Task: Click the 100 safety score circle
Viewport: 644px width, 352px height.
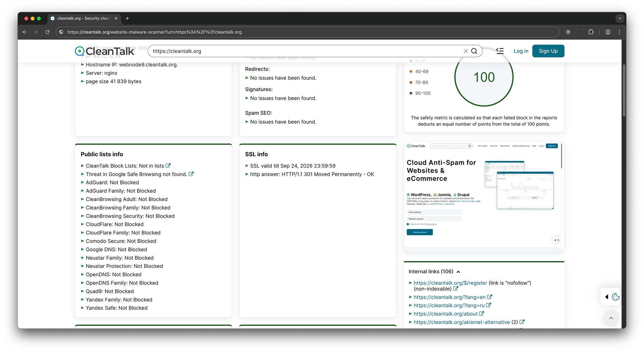Action: coord(484,77)
